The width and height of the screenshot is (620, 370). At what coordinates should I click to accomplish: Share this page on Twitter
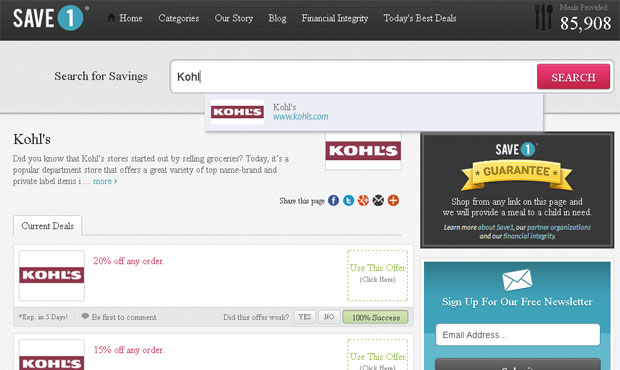click(x=348, y=200)
